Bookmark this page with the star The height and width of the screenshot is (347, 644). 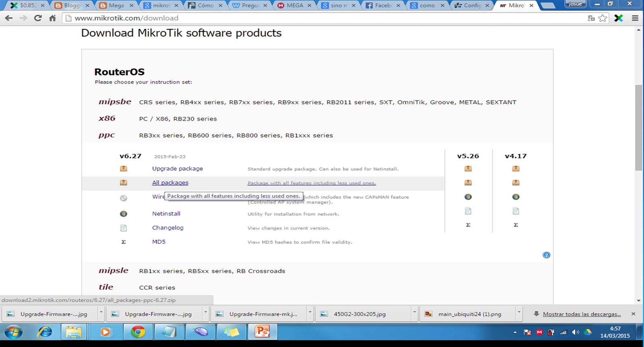click(x=603, y=18)
